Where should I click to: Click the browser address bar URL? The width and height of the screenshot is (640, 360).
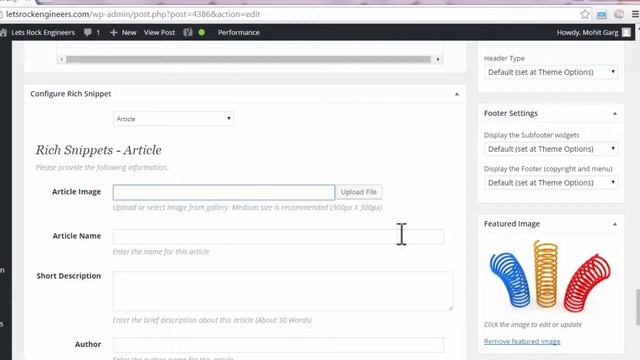(x=133, y=14)
